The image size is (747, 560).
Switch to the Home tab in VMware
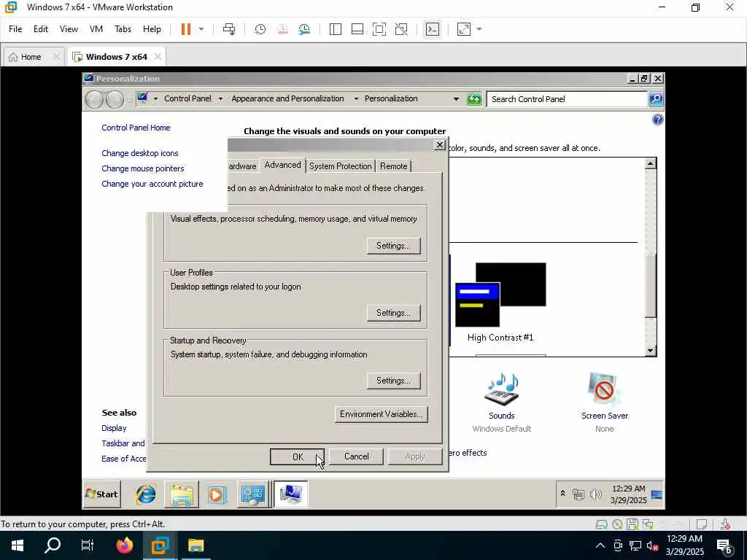pos(31,57)
